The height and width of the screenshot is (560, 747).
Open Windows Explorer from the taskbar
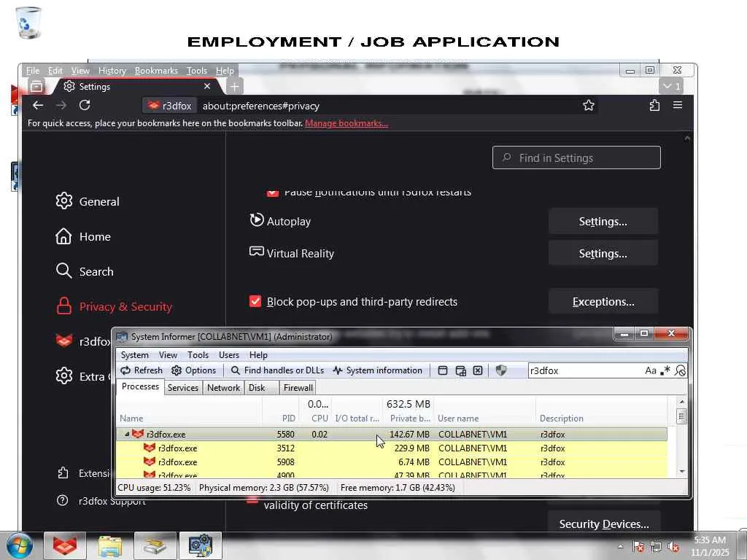pyautogui.click(x=109, y=545)
